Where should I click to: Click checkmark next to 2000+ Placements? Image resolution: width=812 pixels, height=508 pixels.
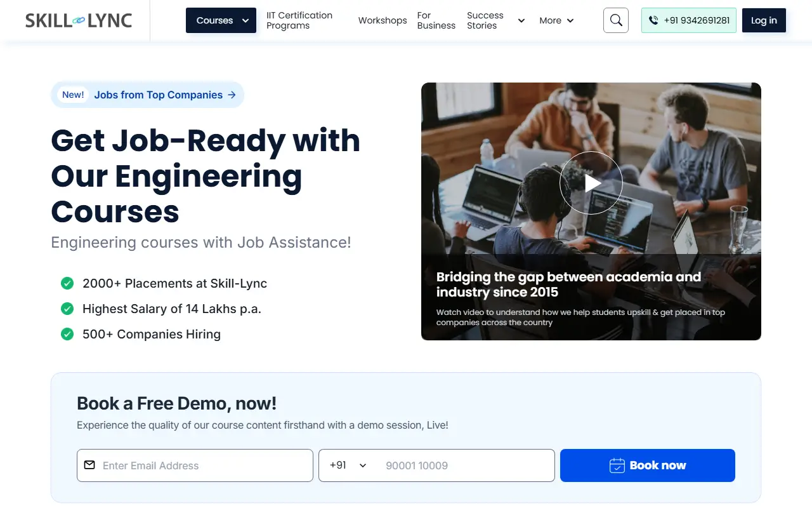[x=67, y=283]
